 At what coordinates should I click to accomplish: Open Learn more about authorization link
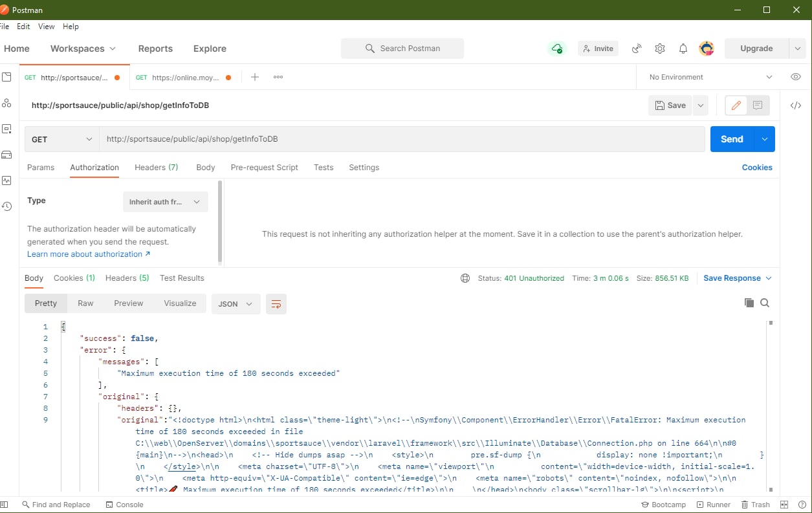click(89, 254)
